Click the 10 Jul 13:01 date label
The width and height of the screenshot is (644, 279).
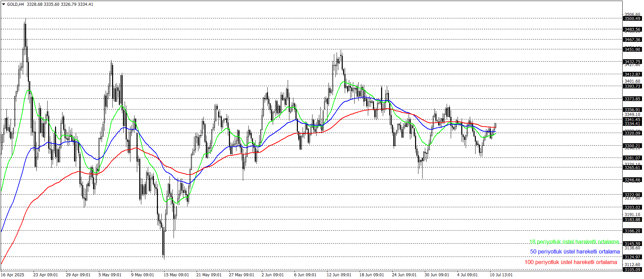501,275
